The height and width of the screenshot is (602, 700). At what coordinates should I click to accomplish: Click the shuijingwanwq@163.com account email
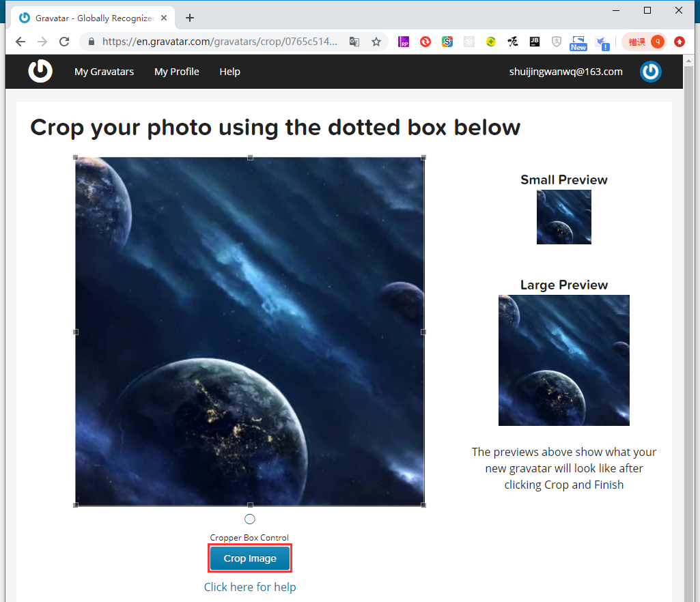click(565, 72)
